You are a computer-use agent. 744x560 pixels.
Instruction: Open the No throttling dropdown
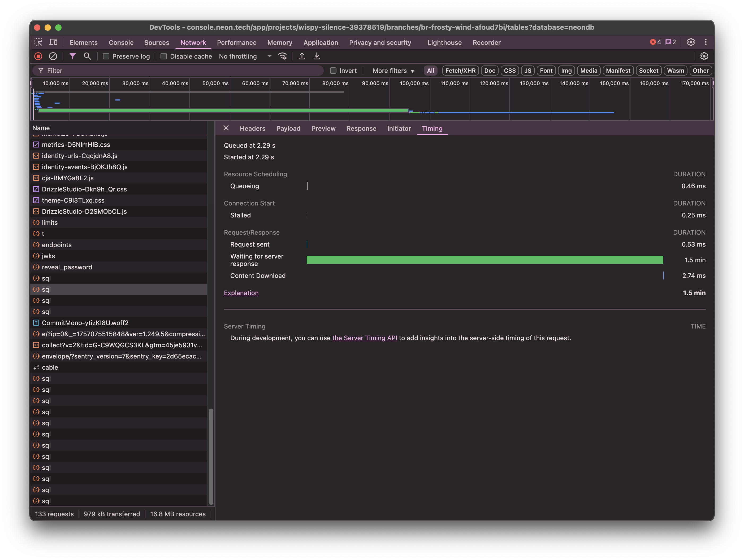coord(245,56)
